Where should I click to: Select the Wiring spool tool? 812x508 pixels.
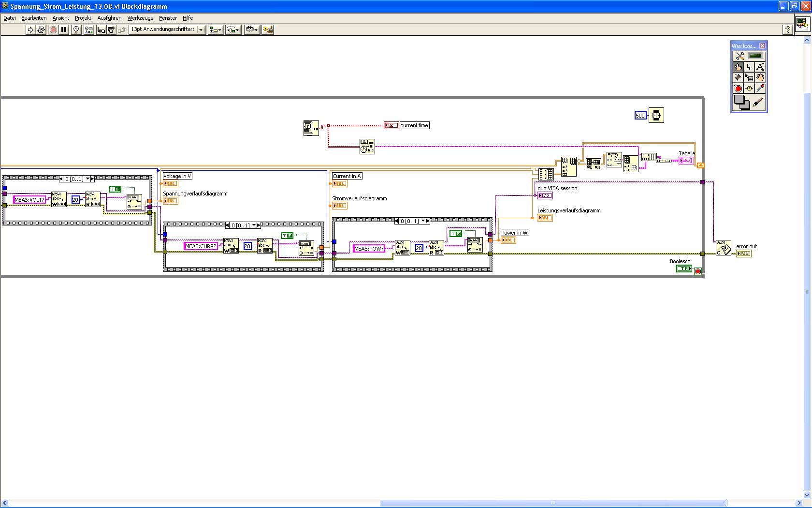click(x=738, y=77)
